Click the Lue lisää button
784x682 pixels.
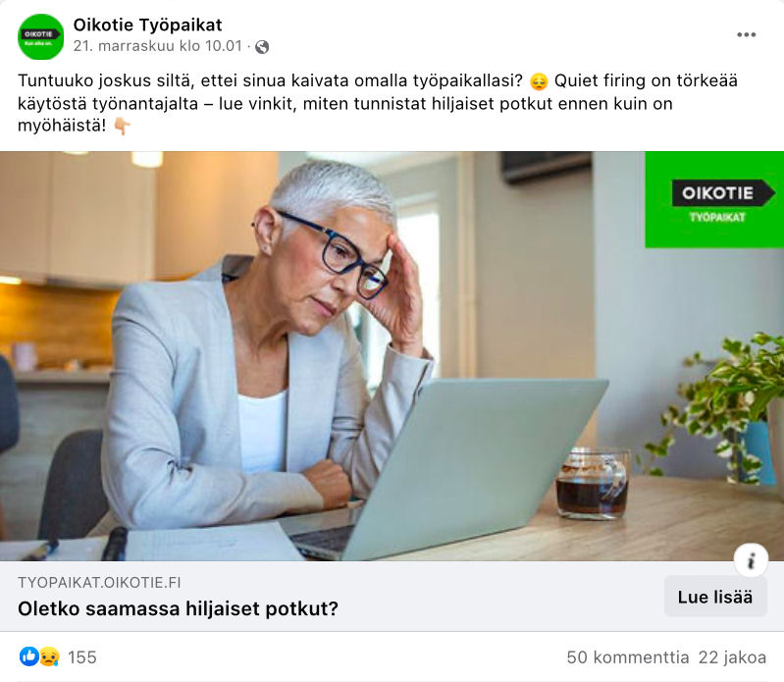click(x=715, y=597)
